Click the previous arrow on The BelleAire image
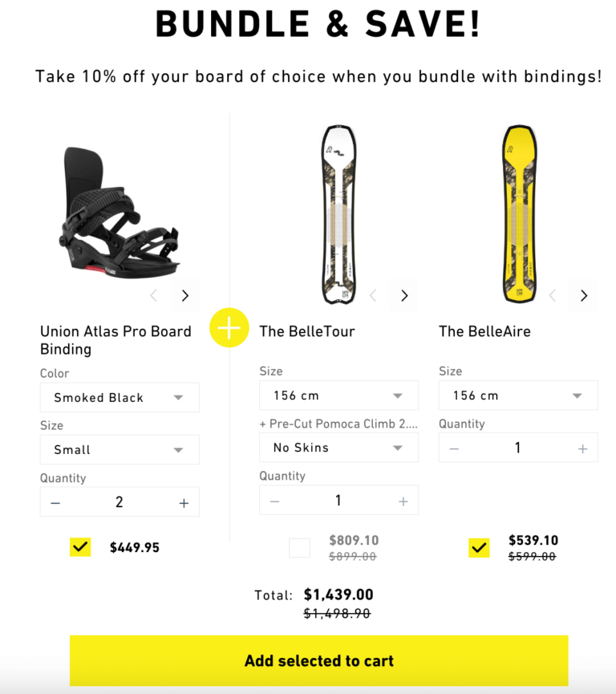Screen dimensions: 616x694 click(552, 295)
